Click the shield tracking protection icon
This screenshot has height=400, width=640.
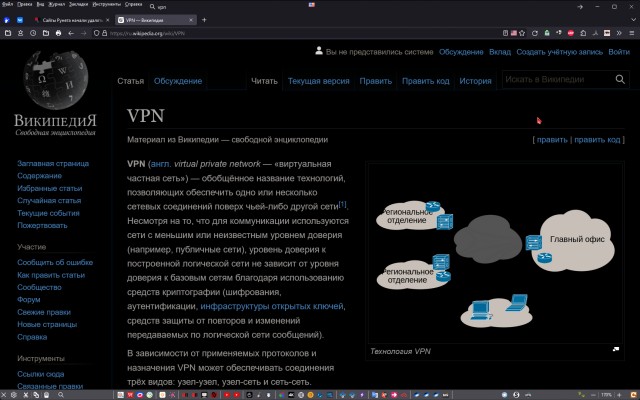97,33
